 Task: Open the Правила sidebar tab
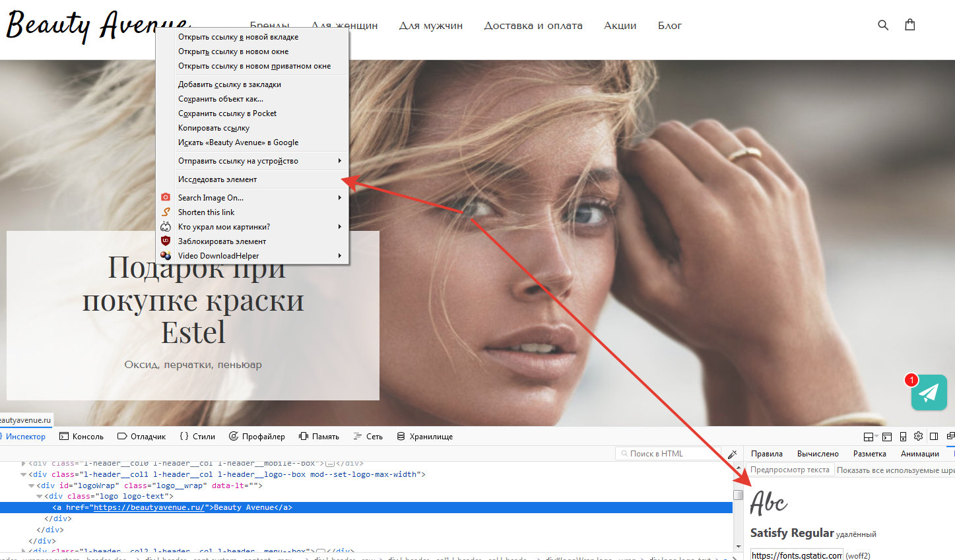coord(767,454)
